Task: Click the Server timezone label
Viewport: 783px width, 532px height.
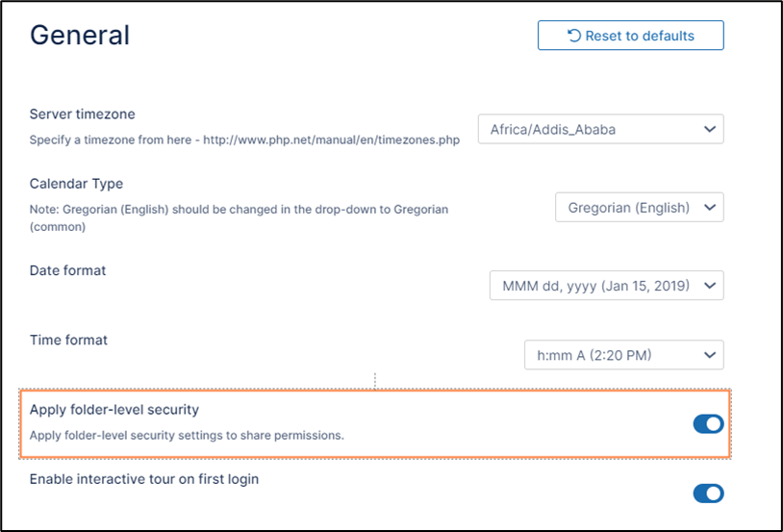Action: pyautogui.click(x=83, y=114)
